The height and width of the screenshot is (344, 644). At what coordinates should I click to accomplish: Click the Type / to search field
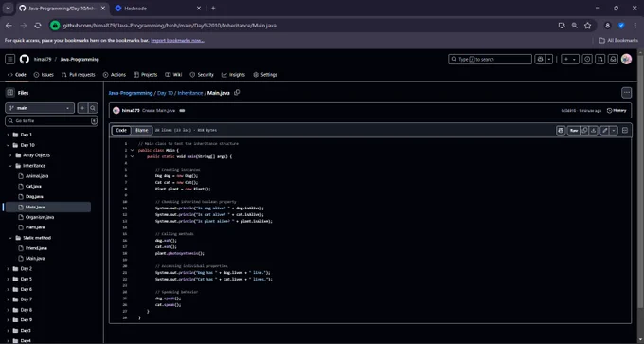(x=490, y=59)
